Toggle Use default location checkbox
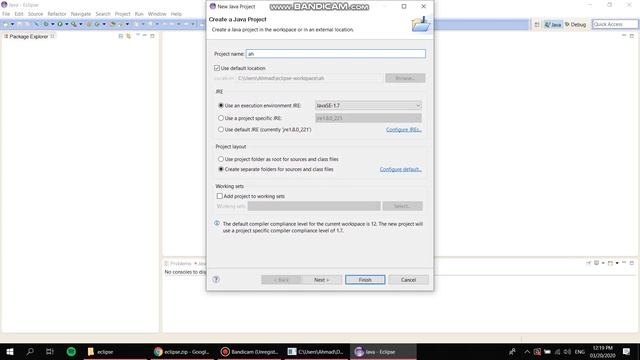Screen dimensions: 640x360 click(x=217, y=68)
